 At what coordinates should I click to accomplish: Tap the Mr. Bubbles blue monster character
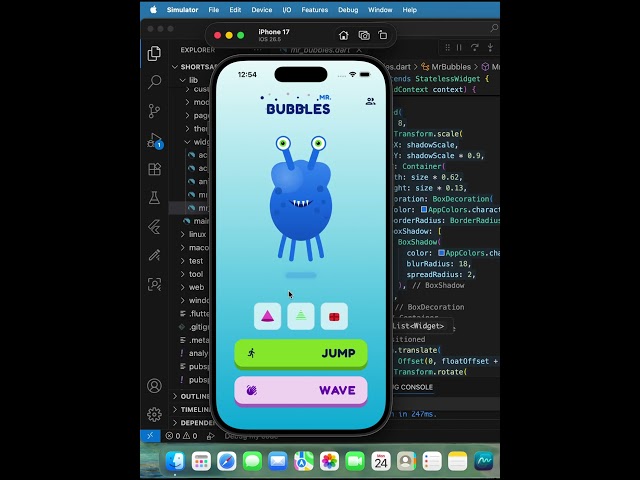(301, 199)
